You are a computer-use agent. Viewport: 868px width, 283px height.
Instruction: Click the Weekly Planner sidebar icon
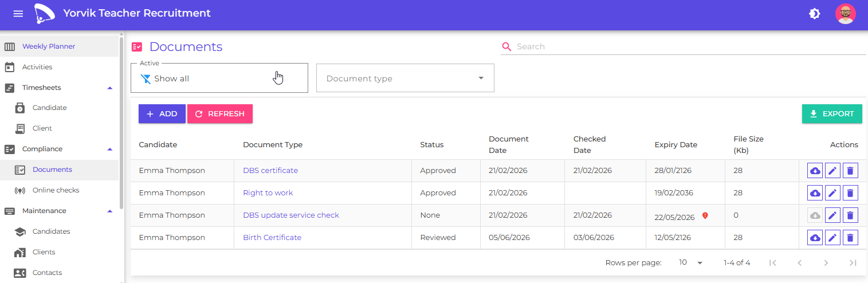point(10,46)
